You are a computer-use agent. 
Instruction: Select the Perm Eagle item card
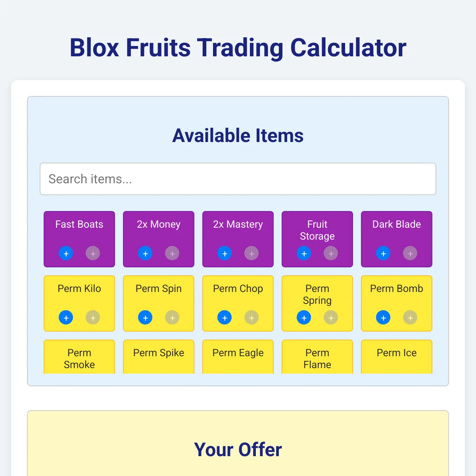coord(238,357)
